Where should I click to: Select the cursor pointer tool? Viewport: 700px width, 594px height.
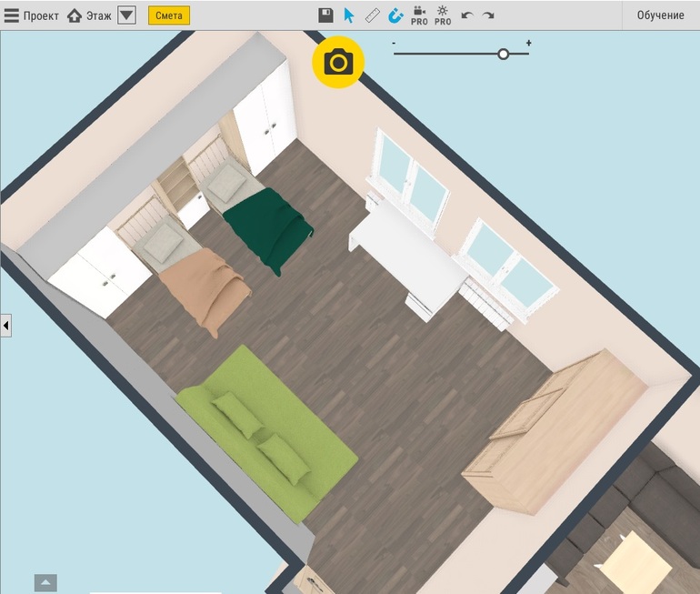[x=349, y=15]
